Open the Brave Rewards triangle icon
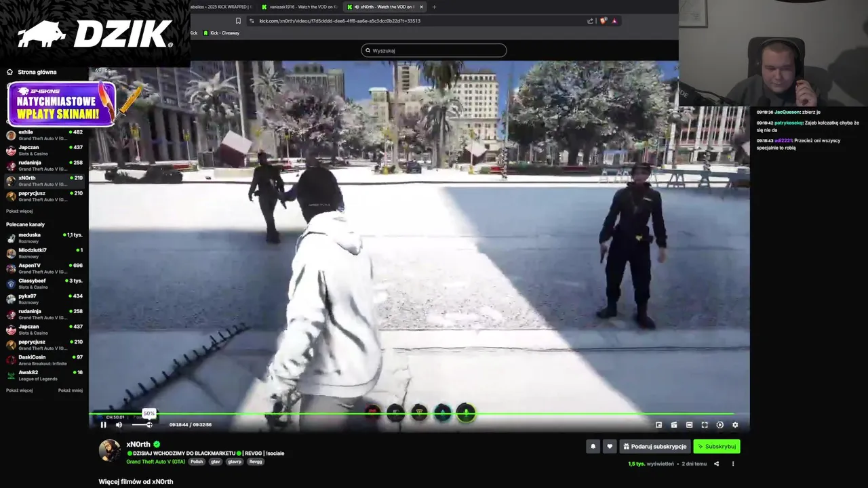This screenshot has width=868, height=488. [614, 21]
